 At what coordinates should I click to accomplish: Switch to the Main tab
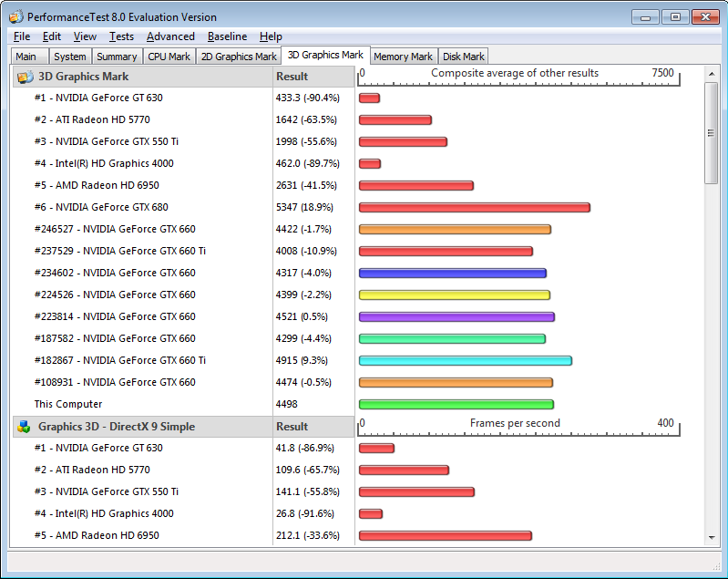29,57
